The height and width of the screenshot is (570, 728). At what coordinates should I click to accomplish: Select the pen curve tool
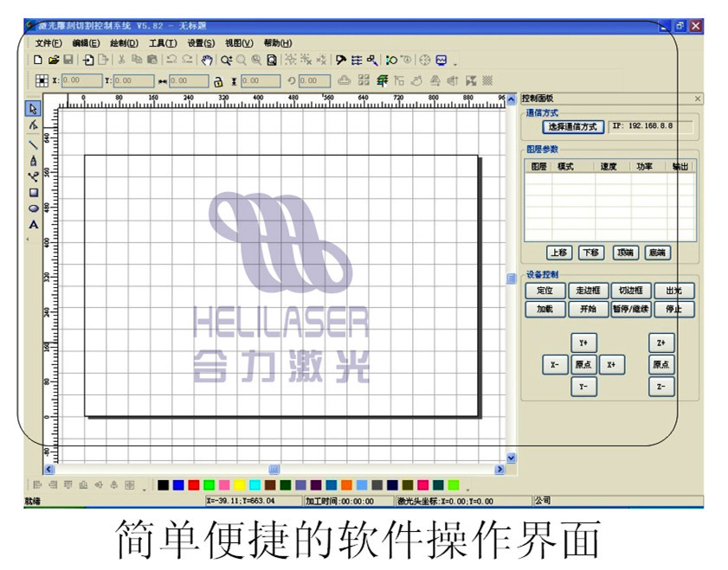(x=34, y=161)
